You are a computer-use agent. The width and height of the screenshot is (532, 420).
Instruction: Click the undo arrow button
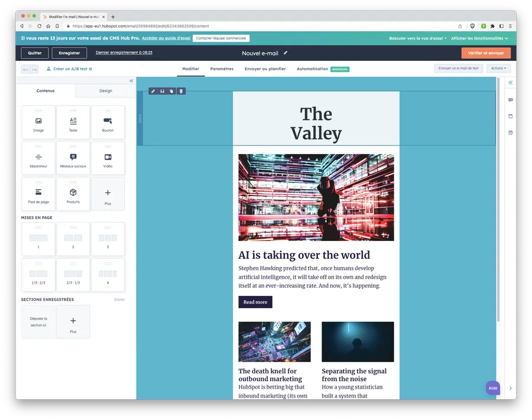[25, 69]
